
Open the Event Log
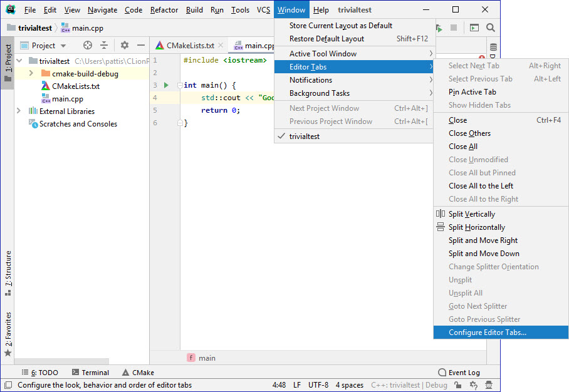(x=464, y=372)
